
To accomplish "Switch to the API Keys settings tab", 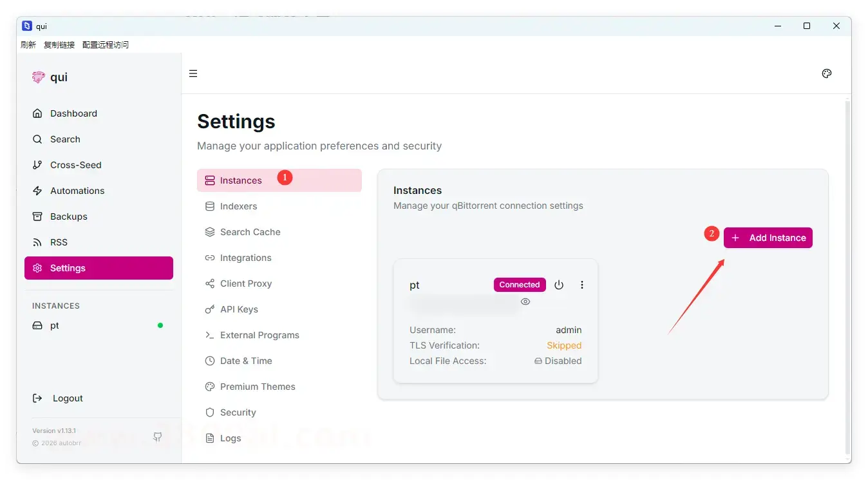I will [239, 309].
